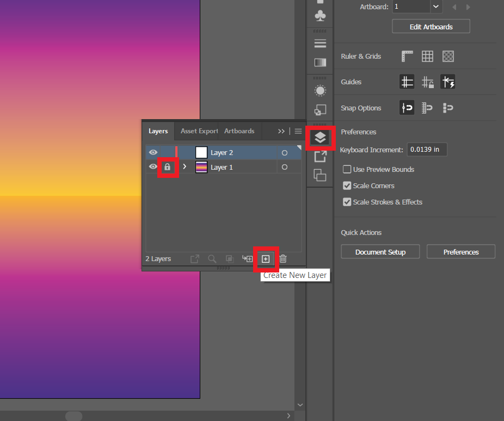Viewport: 504px width, 421px height.
Task: Open the Transparency panel icon
Action: tap(320, 90)
